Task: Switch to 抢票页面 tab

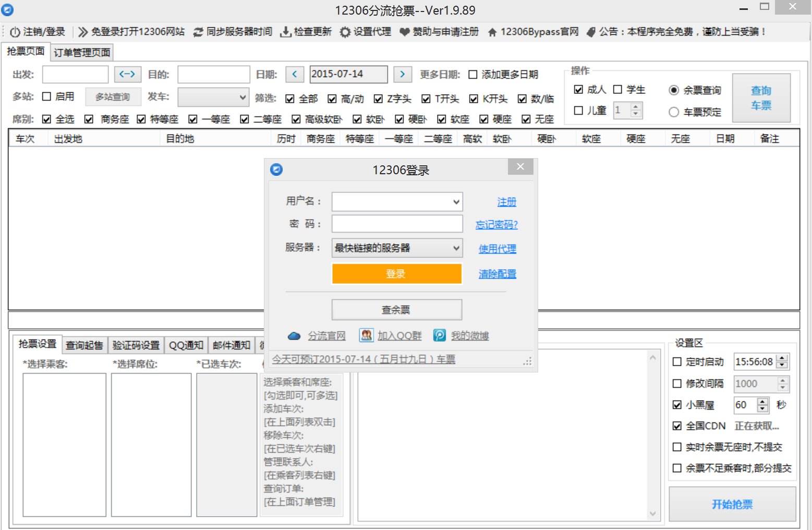Action: click(x=26, y=51)
